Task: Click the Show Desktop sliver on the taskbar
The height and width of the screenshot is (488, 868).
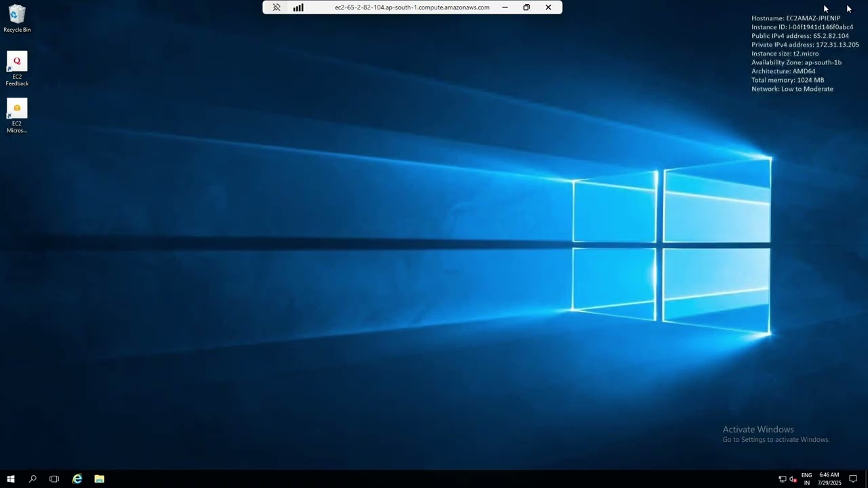Action: click(866, 479)
